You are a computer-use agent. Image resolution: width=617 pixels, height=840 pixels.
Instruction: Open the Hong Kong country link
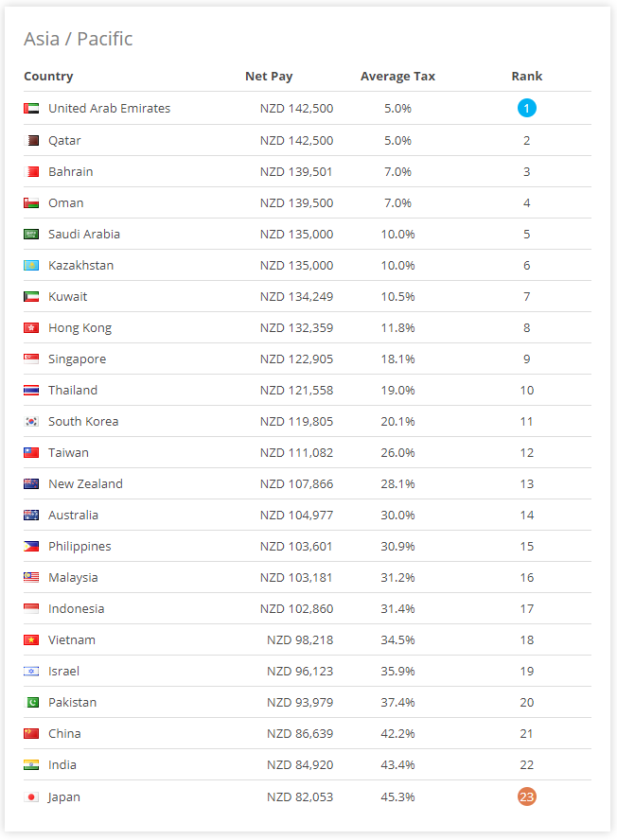79,328
